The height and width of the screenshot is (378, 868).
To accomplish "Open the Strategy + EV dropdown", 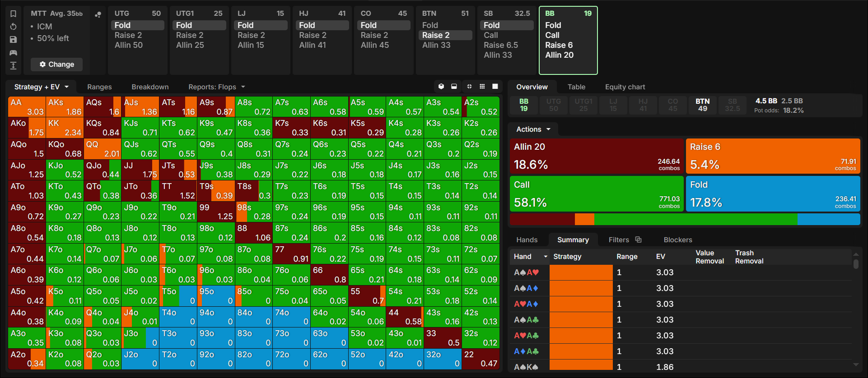I will (x=41, y=87).
